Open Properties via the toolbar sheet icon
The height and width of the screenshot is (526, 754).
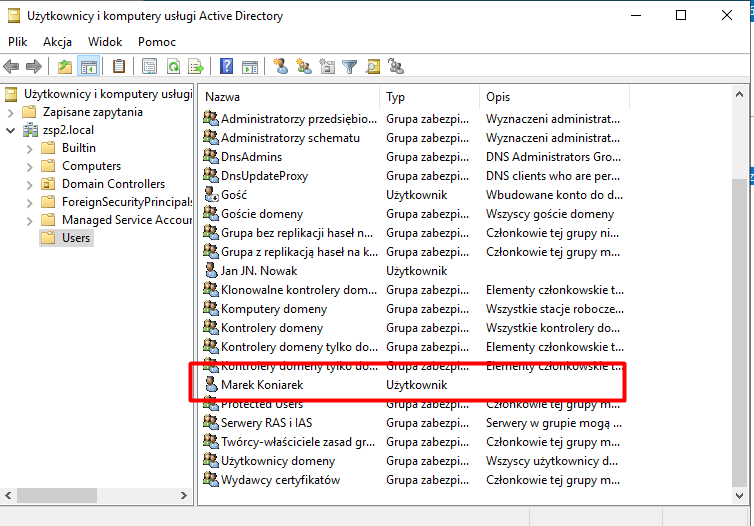pyautogui.click(x=150, y=66)
